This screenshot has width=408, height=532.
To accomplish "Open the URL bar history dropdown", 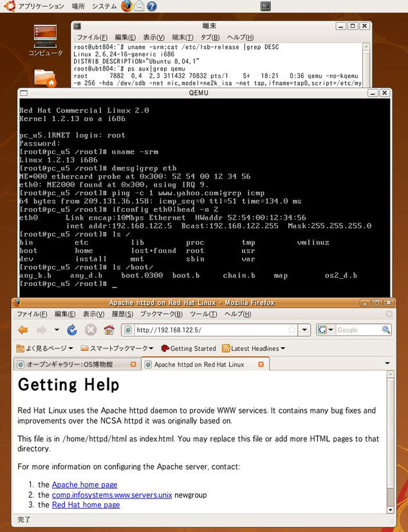I will pyautogui.click(x=304, y=330).
